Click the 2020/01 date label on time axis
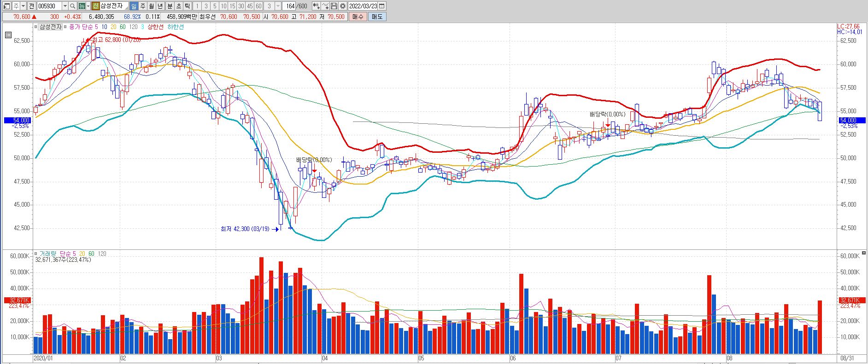This screenshot has height=364, width=868. tap(43, 358)
